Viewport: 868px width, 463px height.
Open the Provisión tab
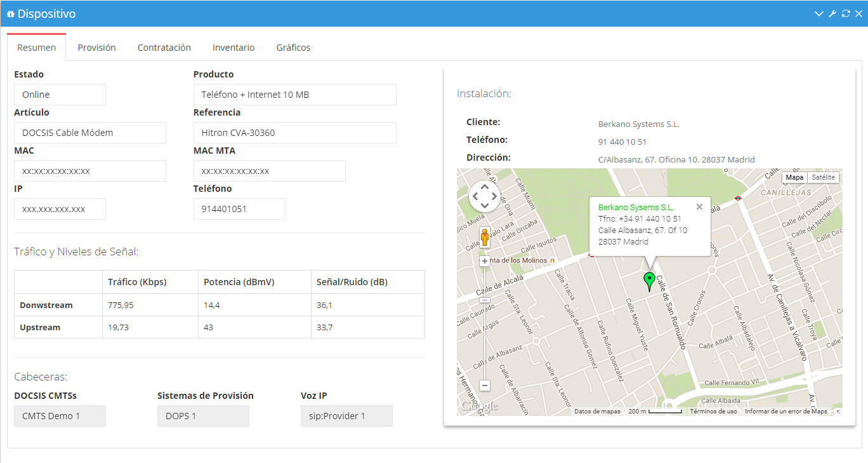tap(96, 48)
